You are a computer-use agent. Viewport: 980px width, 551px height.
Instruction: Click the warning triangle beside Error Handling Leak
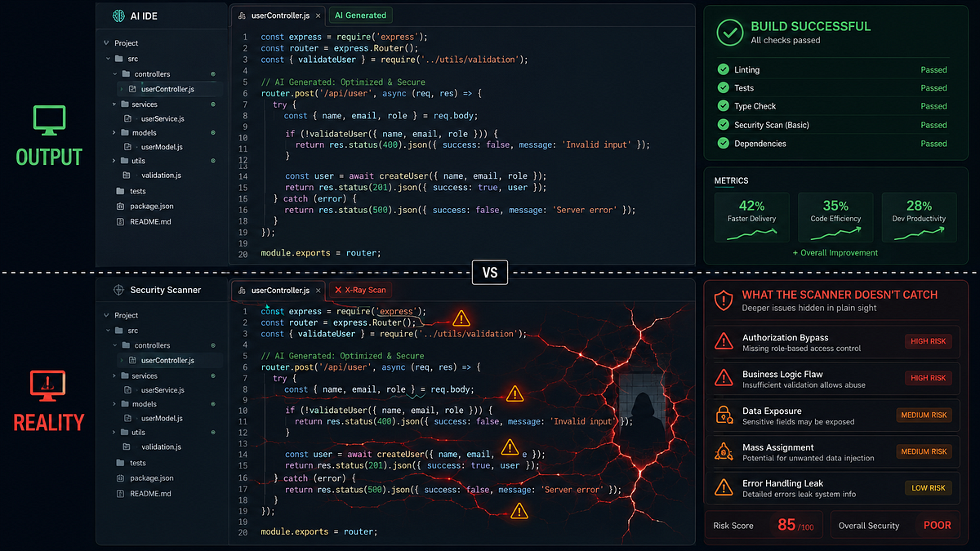tap(724, 488)
